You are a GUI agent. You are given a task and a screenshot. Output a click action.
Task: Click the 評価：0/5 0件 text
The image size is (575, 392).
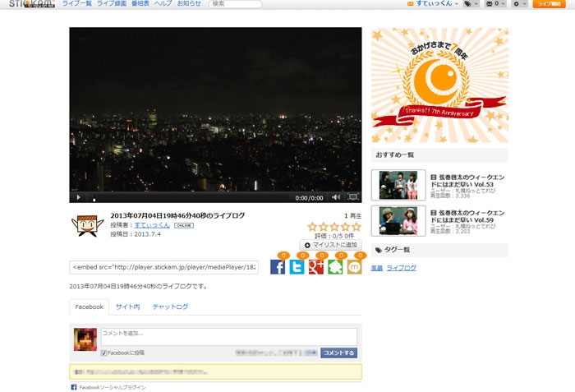point(334,236)
